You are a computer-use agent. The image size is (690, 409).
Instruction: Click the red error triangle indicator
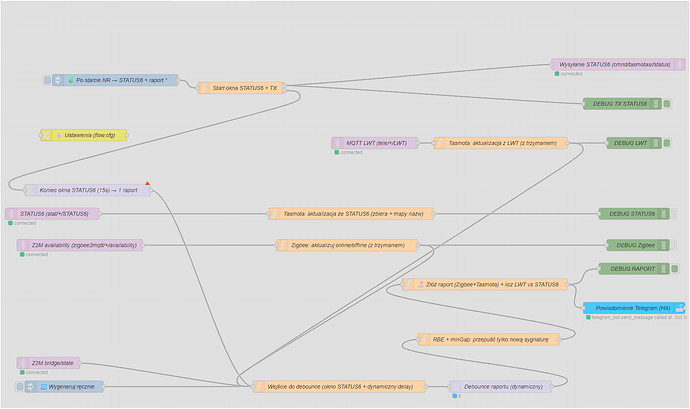pyautogui.click(x=148, y=183)
